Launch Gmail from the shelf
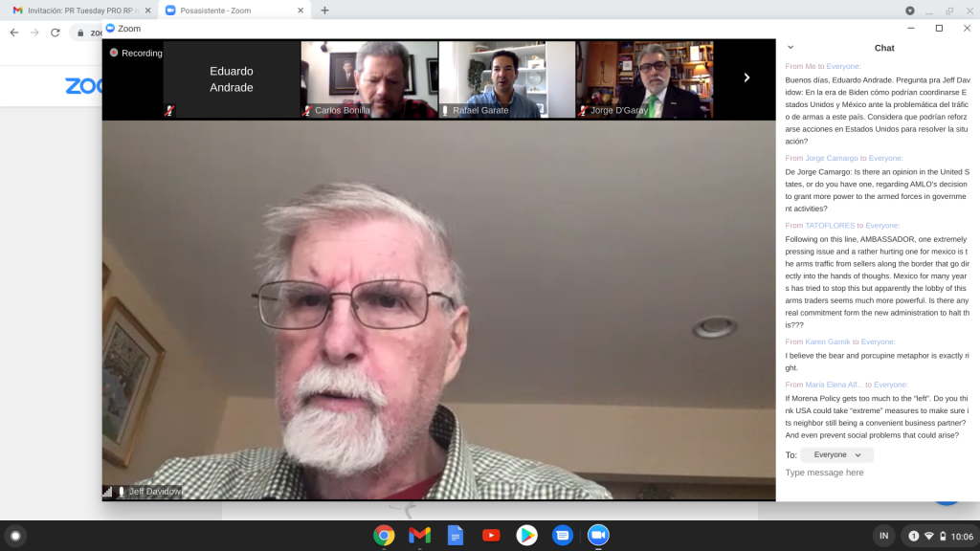 (419, 536)
